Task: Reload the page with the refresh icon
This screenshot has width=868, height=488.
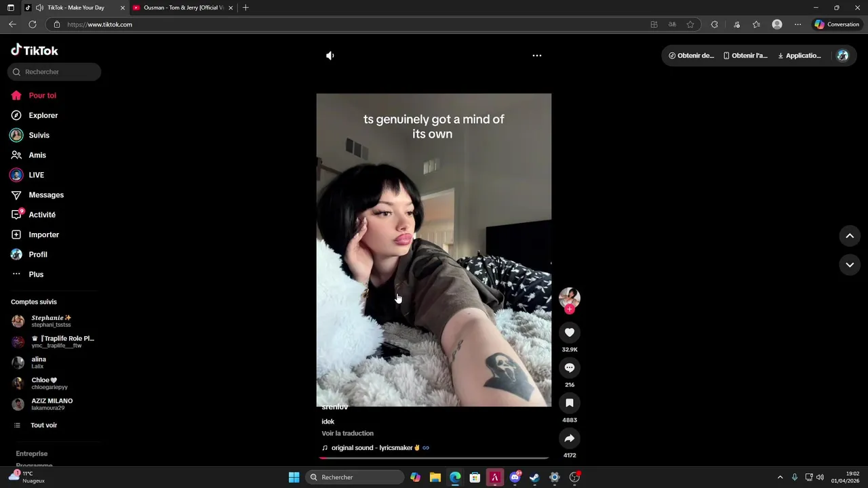Action: pyautogui.click(x=32, y=24)
